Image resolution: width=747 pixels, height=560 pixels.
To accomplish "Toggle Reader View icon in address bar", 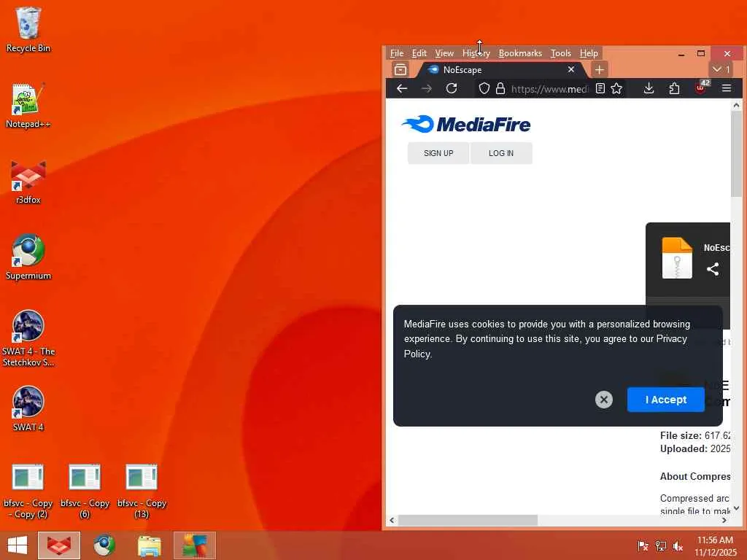I will point(600,88).
